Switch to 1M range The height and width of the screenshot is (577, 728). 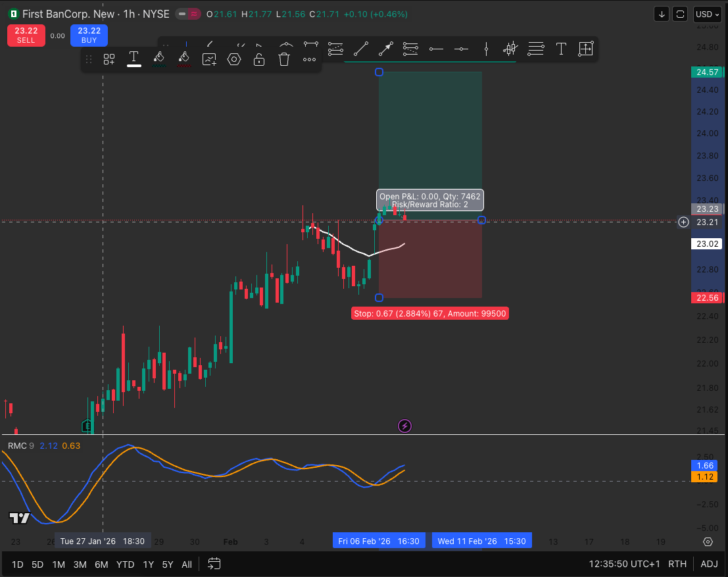point(59,564)
